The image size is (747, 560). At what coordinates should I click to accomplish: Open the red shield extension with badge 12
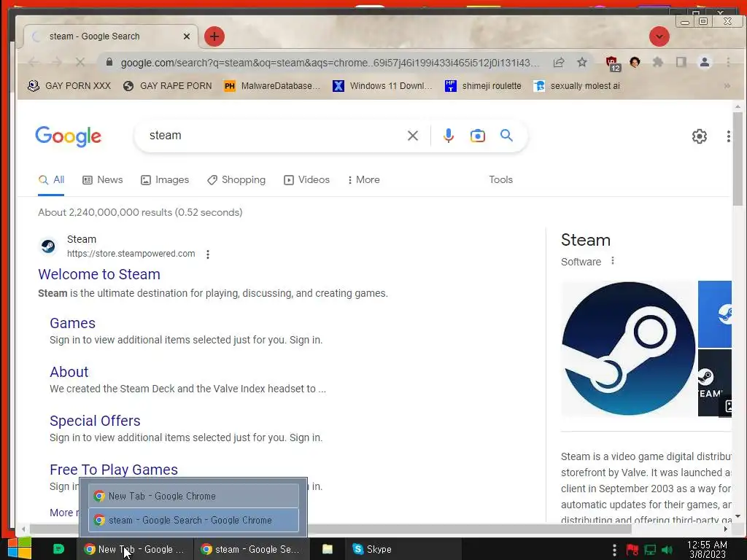(612, 63)
